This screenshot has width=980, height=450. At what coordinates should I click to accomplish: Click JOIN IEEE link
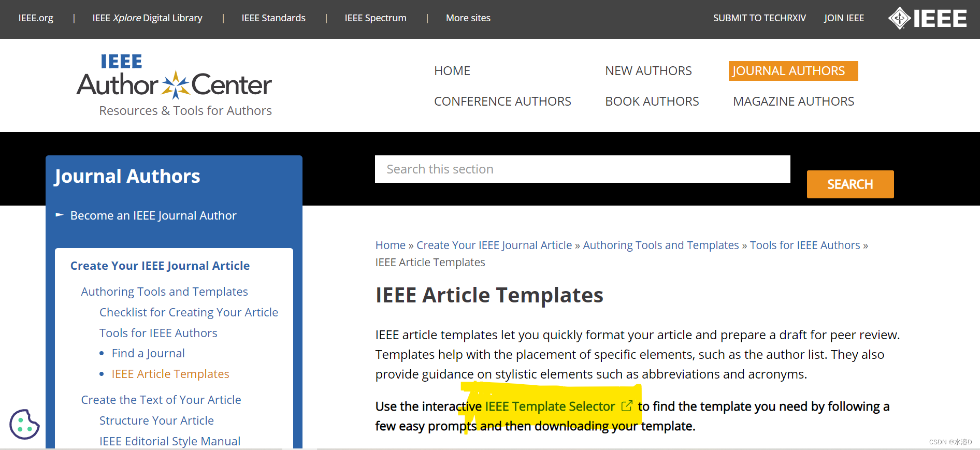[x=844, y=18]
